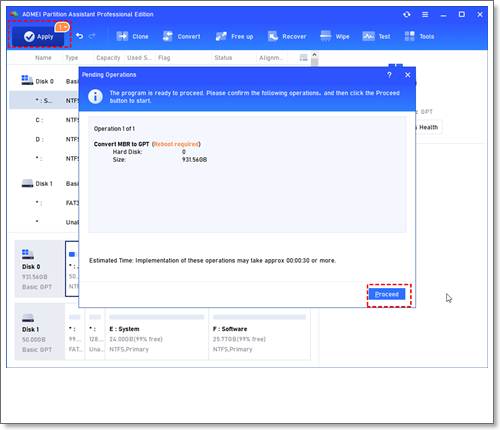Click the help question mark in dialog
This screenshot has height=430, width=500.
pos(389,75)
